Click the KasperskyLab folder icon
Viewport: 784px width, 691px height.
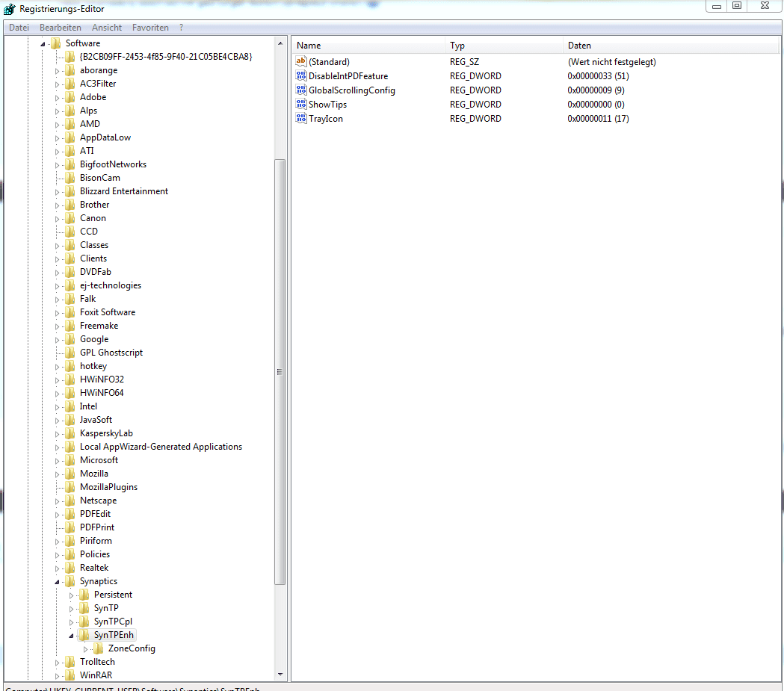pyautogui.click(x=70, y=433)
